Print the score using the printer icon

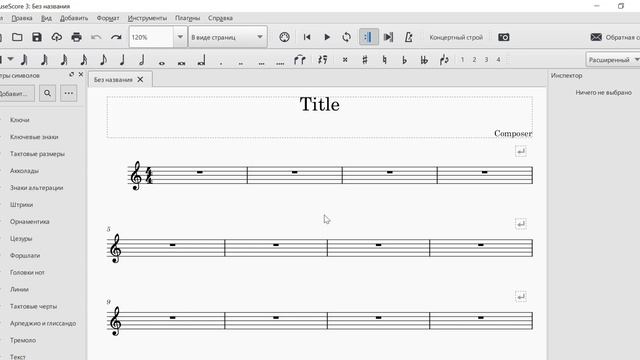click(76, 37)
